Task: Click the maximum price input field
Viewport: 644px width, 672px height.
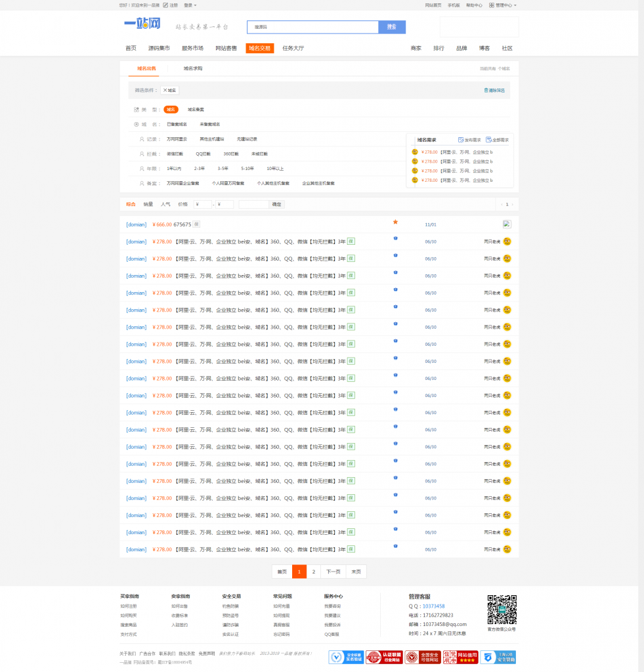Action: pyautogui.click(x=225, y=205)
